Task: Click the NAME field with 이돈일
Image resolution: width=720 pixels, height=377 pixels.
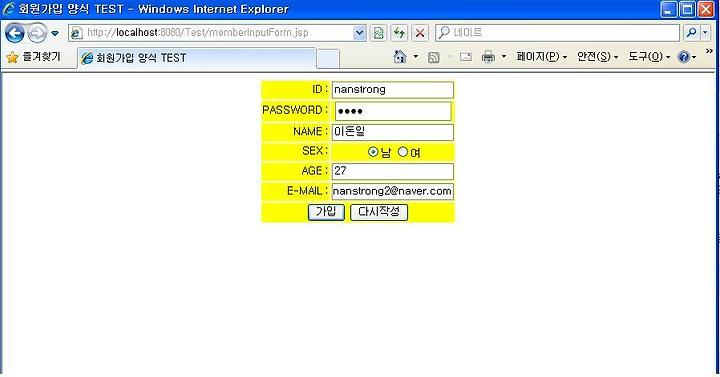Action: tap(393, 132)
